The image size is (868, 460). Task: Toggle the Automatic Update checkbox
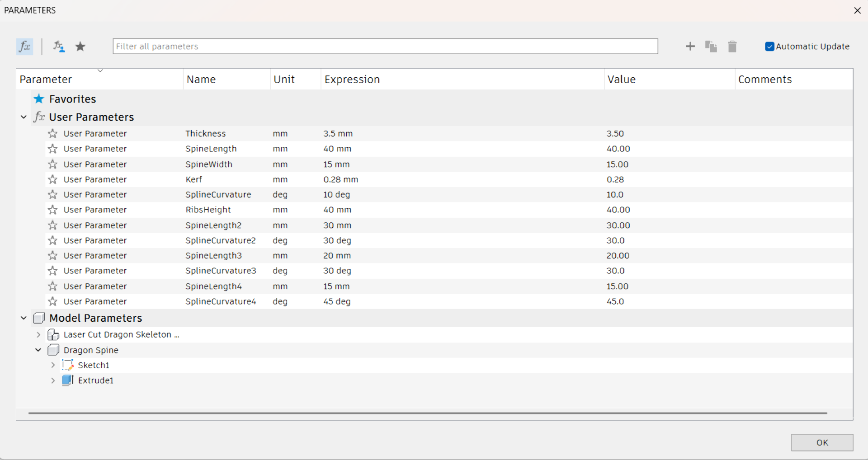(769, 47)
